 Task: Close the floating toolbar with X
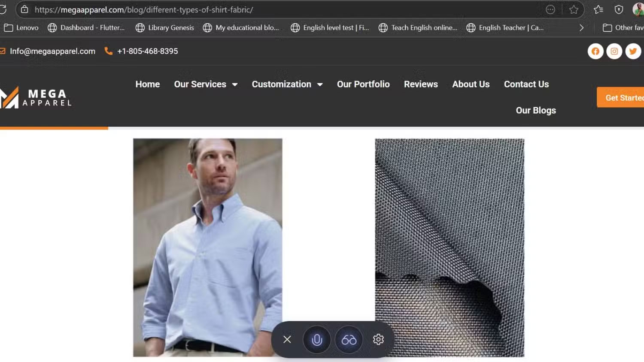point(287,339)
